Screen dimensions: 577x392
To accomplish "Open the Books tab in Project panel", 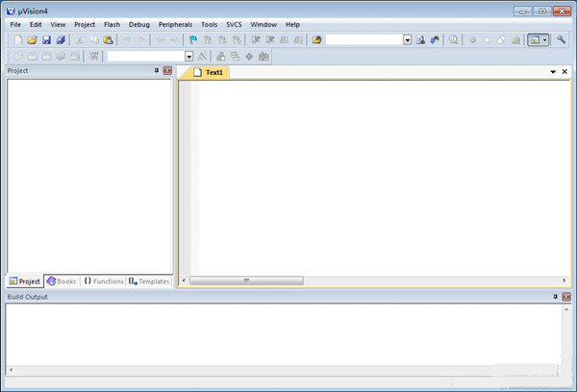I will click(62, 282).
